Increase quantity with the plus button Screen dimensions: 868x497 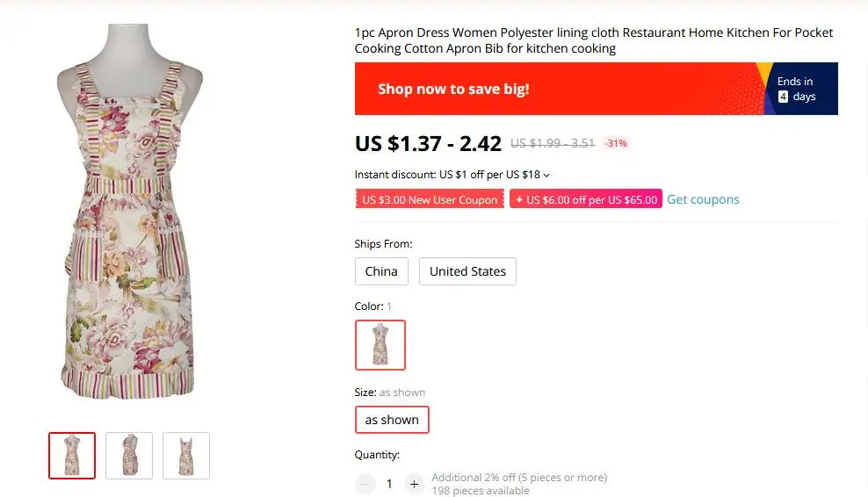pos(414,485)
